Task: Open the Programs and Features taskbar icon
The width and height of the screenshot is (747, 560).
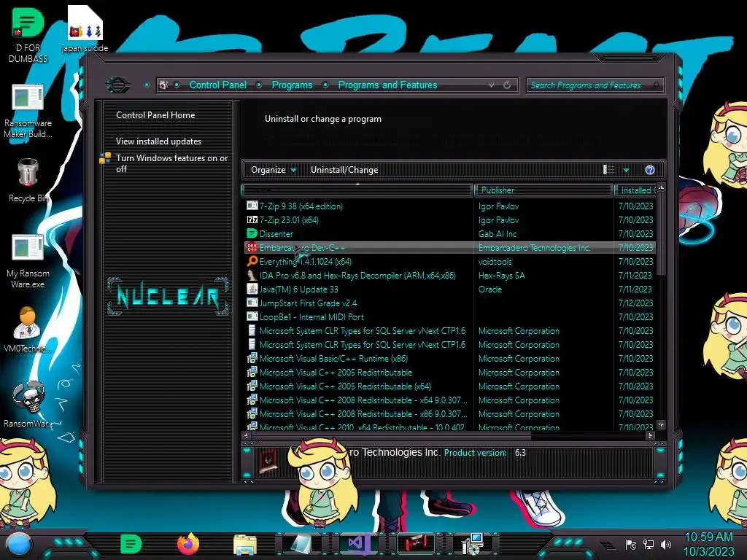Action: (x=473, y=544)
